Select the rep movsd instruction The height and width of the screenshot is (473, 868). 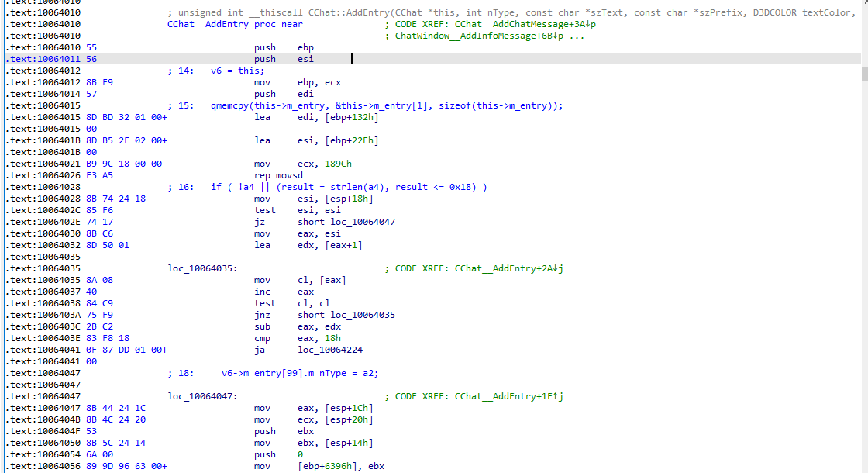tap(281, 175)
